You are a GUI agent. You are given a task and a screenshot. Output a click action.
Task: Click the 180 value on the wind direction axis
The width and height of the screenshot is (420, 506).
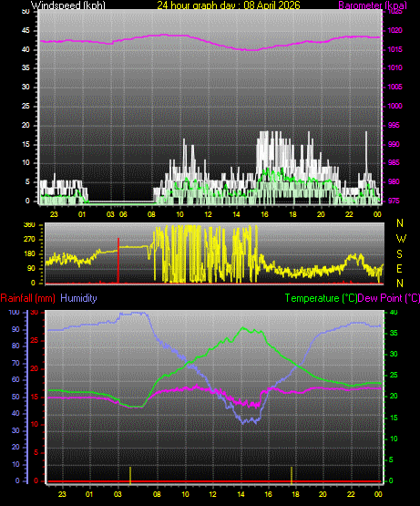tap(30, 254)
